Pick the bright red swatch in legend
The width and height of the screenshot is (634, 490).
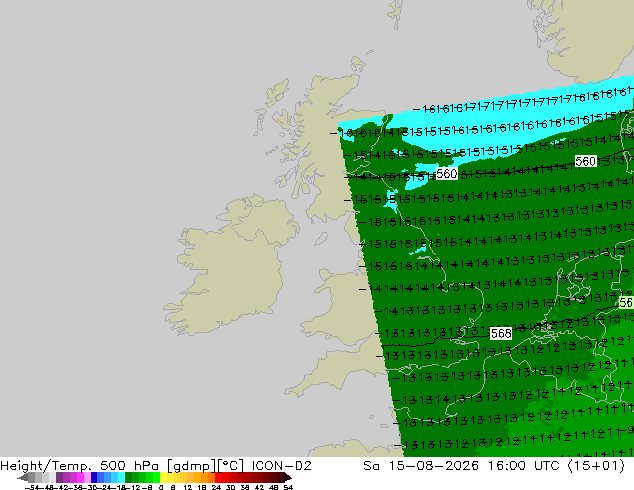coord(218,477)
